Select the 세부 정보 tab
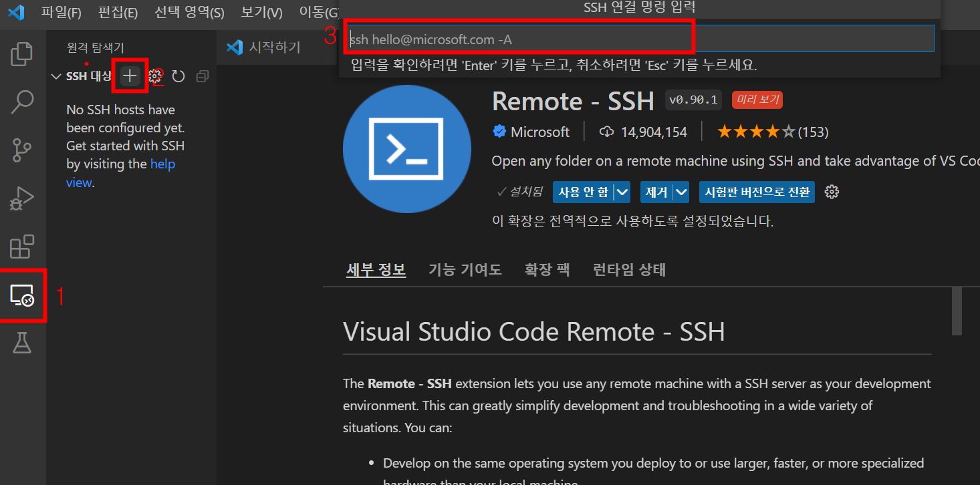The image size is (980, 485). click(376, 270)
